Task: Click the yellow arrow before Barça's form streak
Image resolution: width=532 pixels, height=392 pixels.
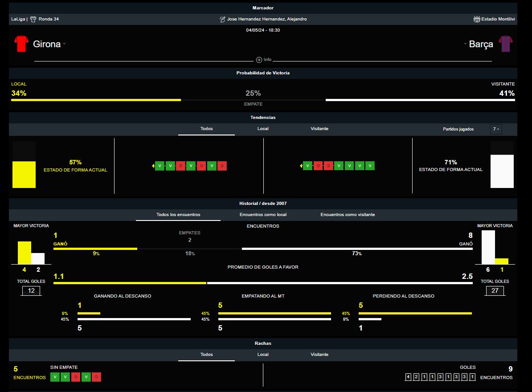Action: tap(301, 166)
